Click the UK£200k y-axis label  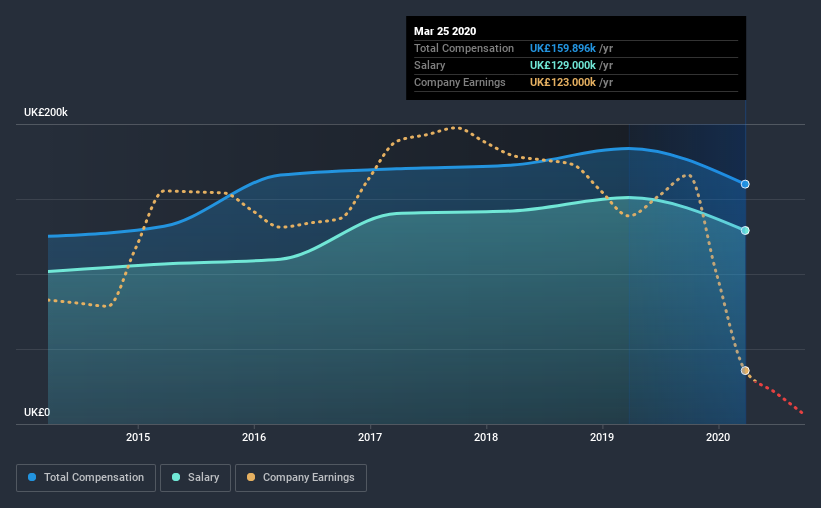coord(46,113)
